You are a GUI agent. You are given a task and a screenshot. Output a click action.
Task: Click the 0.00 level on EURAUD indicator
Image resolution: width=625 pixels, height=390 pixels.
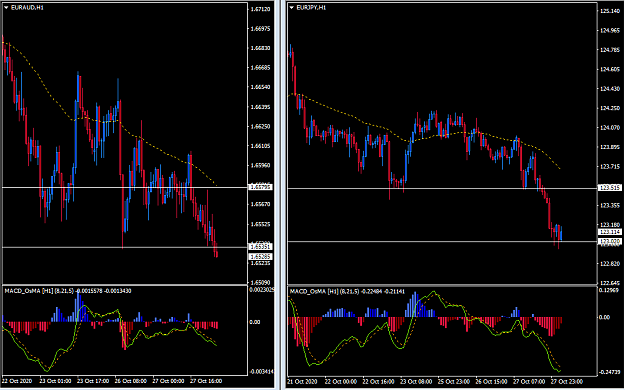coord(255,322)
